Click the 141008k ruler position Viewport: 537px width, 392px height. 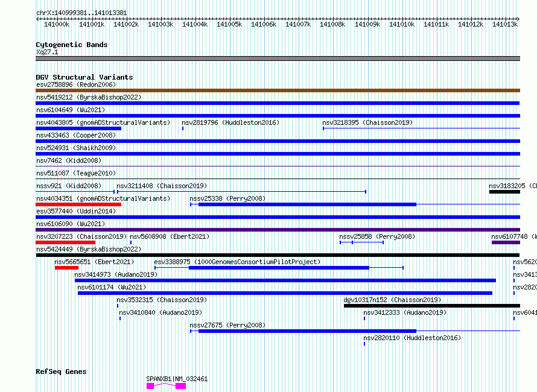click(x=332, y=24)
